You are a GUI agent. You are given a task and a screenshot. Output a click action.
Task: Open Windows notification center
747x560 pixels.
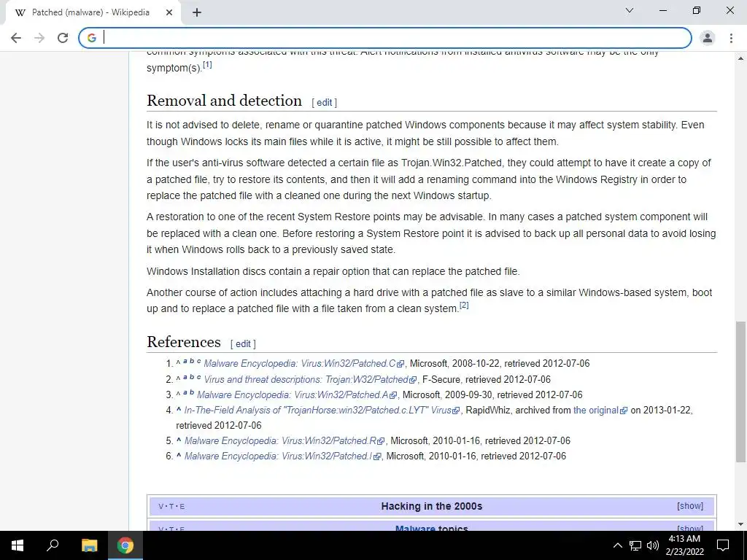[723, 545]
